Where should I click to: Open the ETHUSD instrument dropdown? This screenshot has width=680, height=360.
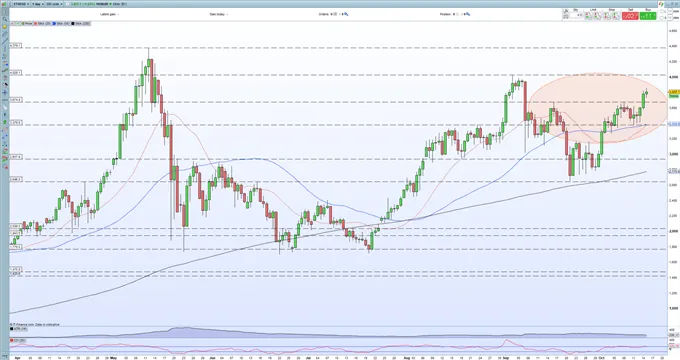pyautogui.click(x=21, y=4)
